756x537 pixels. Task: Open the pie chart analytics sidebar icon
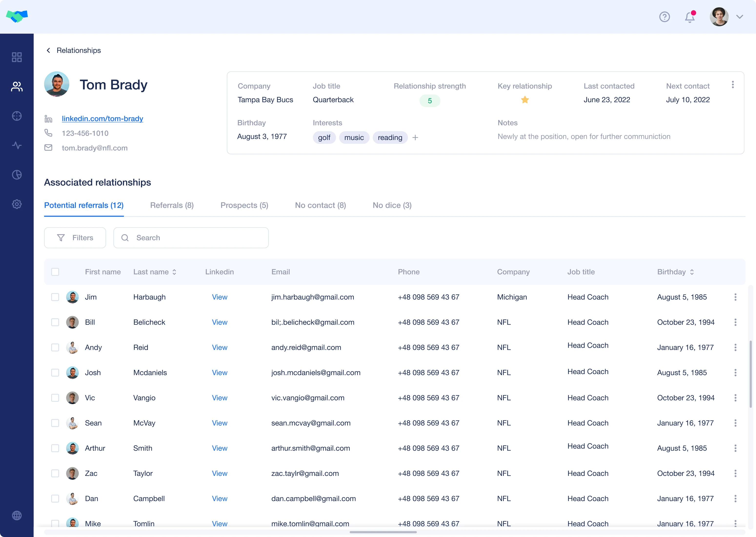click(x=17, y=175)
